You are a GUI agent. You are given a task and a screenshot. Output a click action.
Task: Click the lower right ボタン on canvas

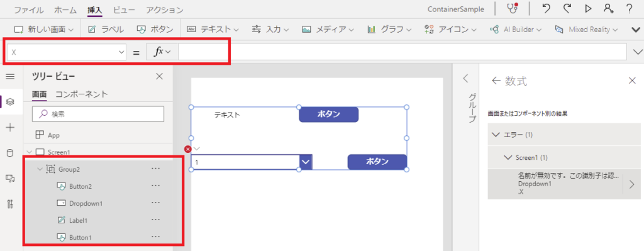pos(377,162)
